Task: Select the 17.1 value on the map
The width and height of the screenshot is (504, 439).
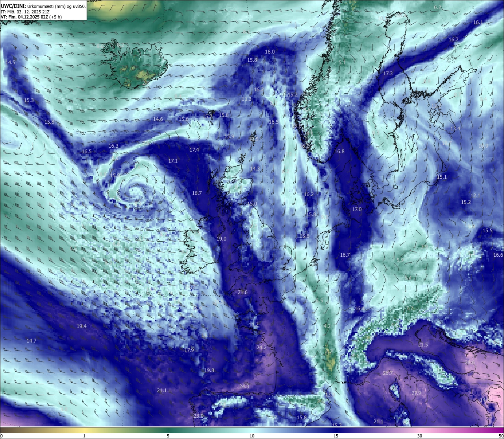Action: tap(173, 161)
